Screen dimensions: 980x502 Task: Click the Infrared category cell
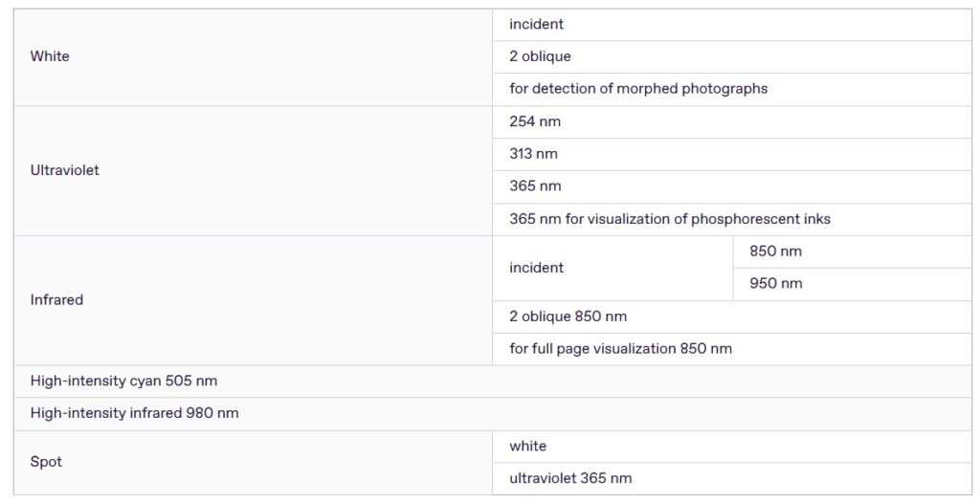(x=56, y=299)
